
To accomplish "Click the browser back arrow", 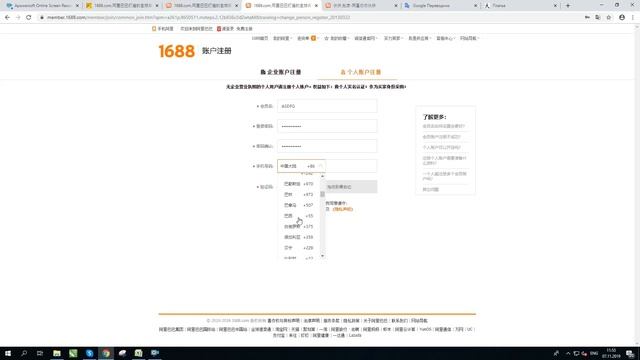I will (7, 18).
